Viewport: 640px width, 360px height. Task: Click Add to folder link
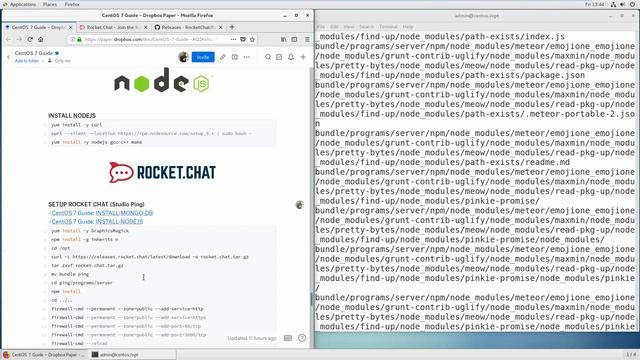pyautogui.click(x=27, y=61)
